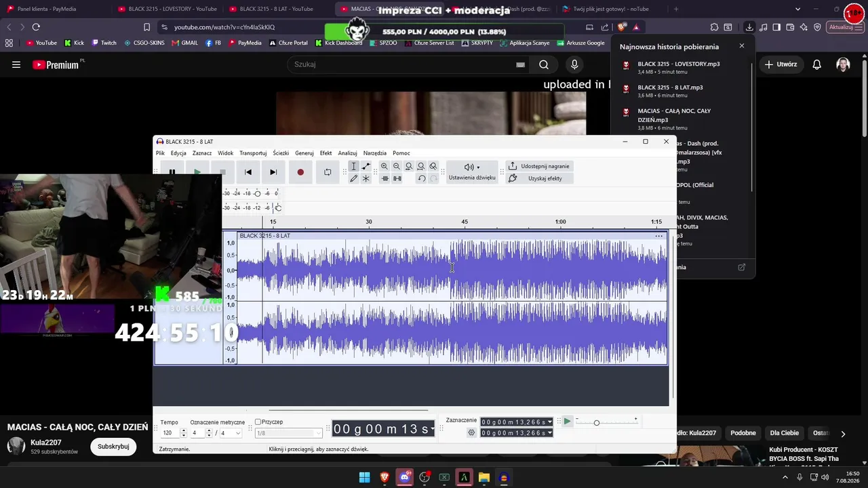868x488 pixels.
Task: Fit selection to width
Action: point(409,167)
